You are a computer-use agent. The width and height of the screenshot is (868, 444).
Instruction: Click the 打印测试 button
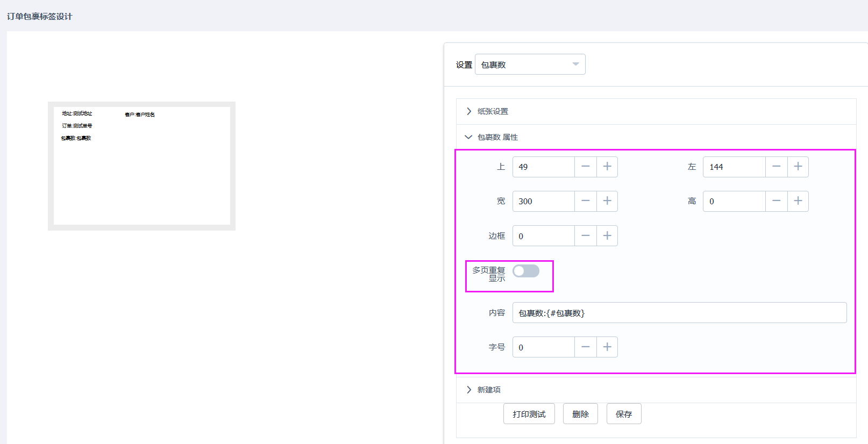coord(529,414)
